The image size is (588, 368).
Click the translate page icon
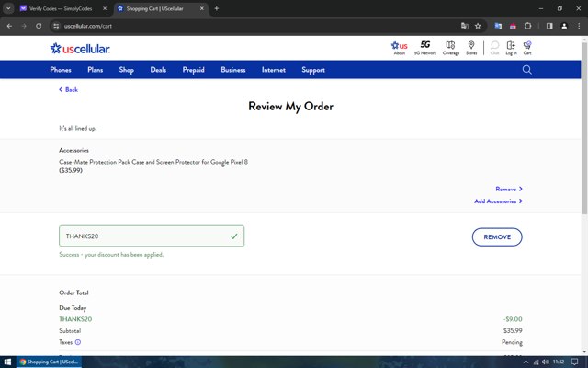465,26
